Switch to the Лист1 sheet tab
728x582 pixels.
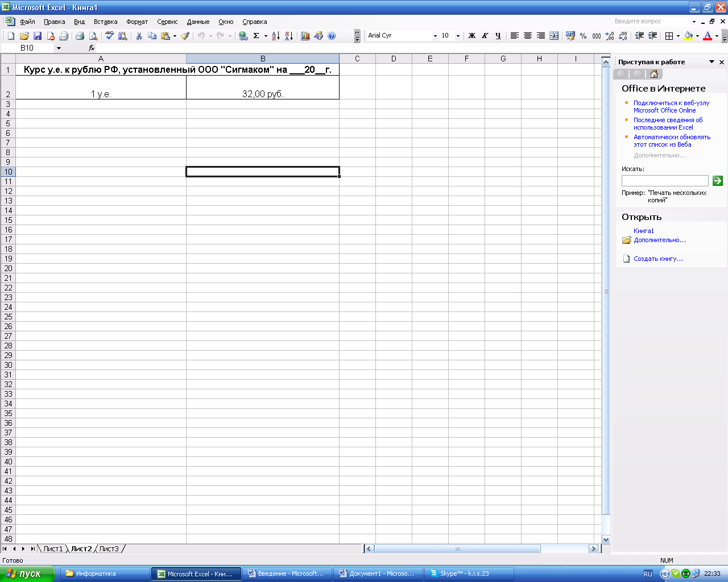pyautogui.click(x=53, y=549)
